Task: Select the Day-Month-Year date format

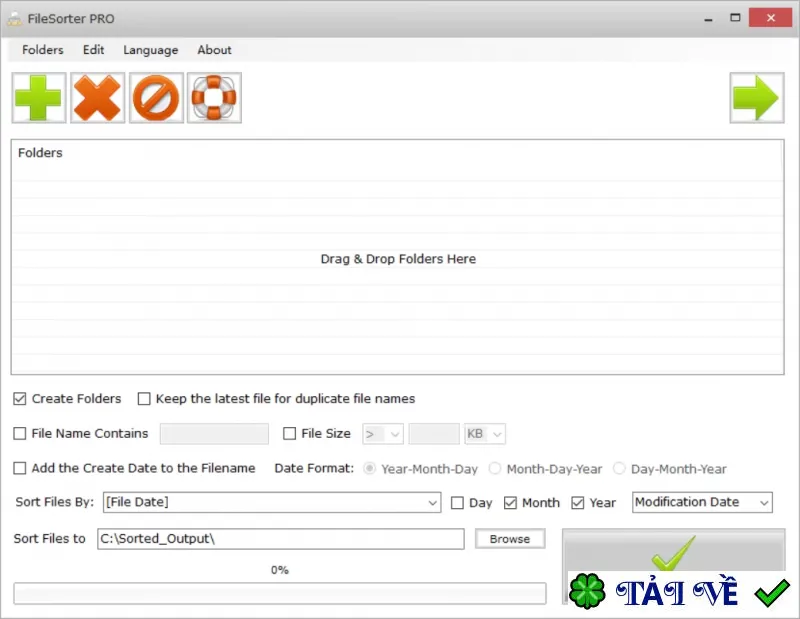Action: 619,468
